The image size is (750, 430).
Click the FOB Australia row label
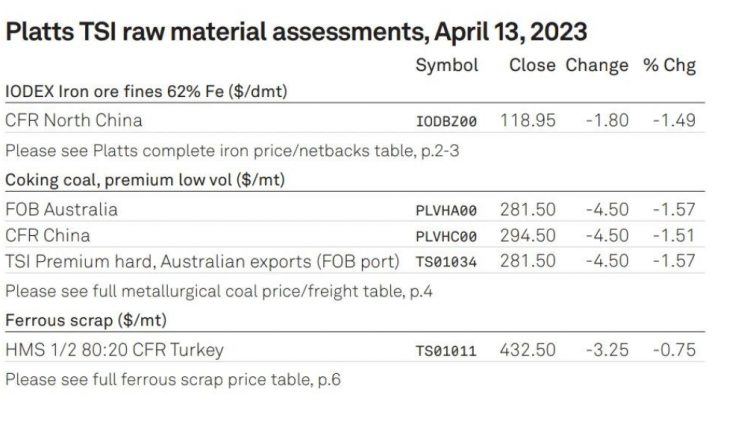(61, 209)
